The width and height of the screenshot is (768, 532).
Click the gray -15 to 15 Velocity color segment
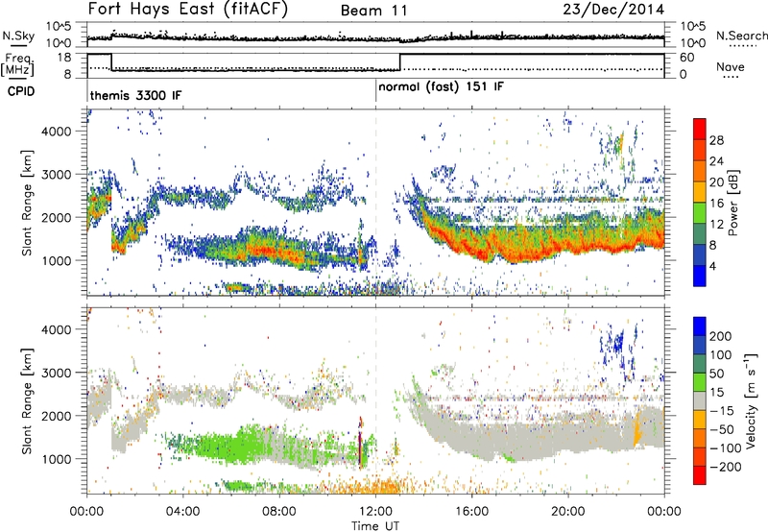coord(700,401)
